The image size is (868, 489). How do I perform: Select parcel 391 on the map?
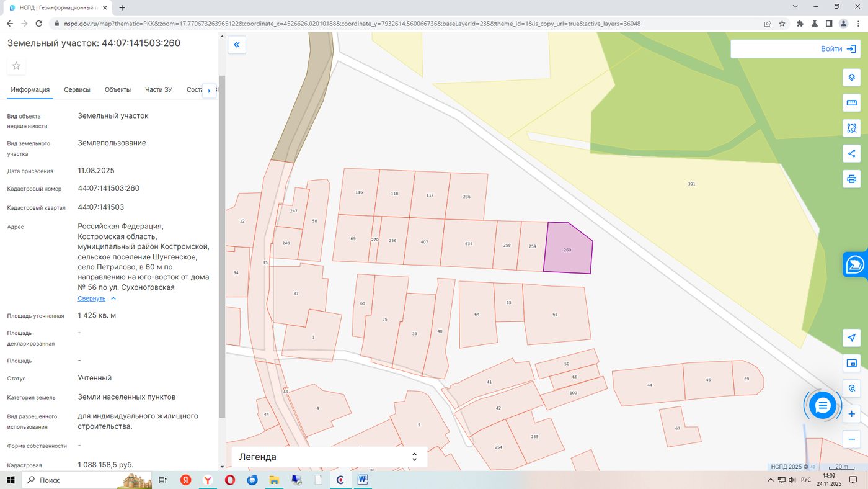point(691,184)
